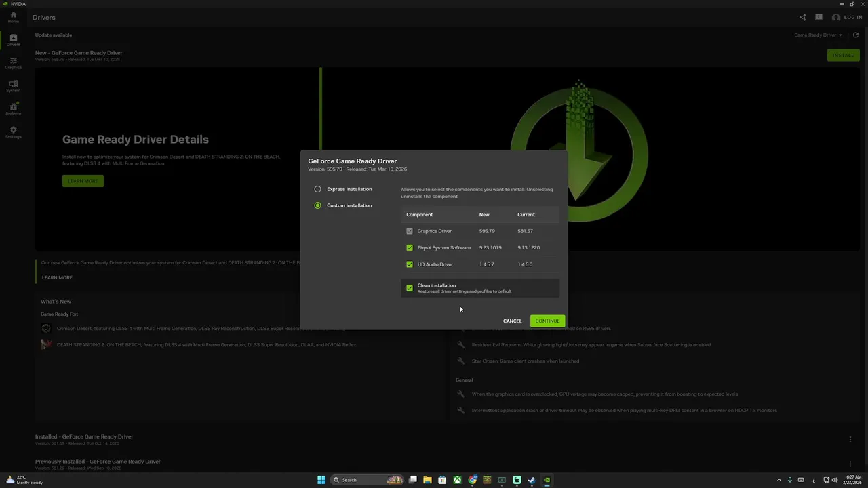Open the Windows Start menu
Image resolution: width=868 pixels, height=488 pixels.
point(321,480)
